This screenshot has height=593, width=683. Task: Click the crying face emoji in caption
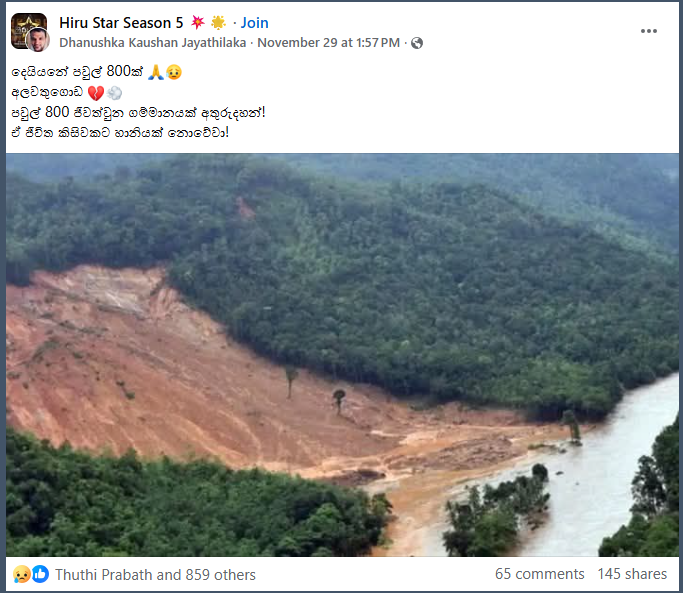tap(173, 73)
